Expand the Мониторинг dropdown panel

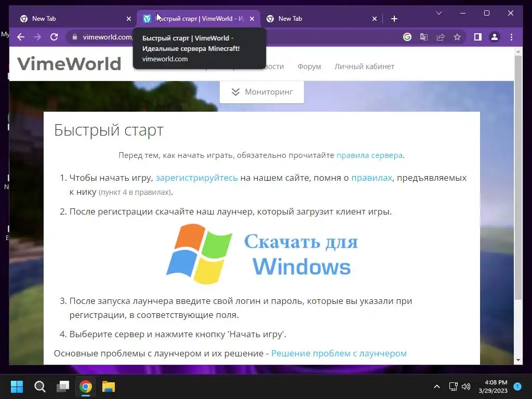262,92
